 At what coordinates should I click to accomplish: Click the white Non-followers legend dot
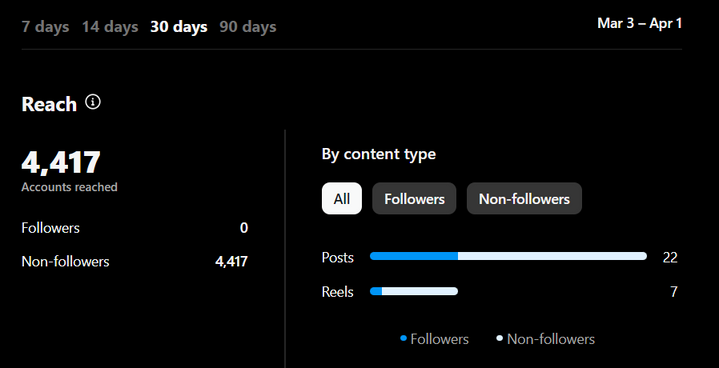pyautogui.click(x=500, y=339)
